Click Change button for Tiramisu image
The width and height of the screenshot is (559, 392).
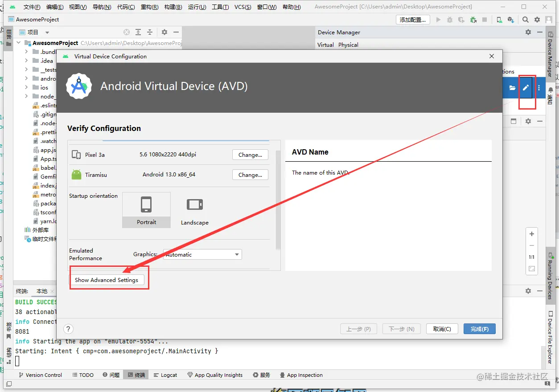pyautogui.click(x=250, y=175)
